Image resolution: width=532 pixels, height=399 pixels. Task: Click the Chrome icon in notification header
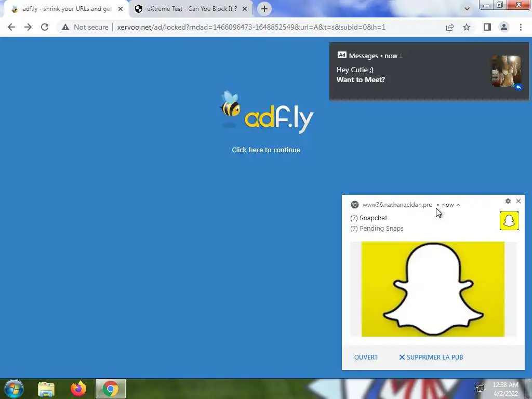pos(354,205)
